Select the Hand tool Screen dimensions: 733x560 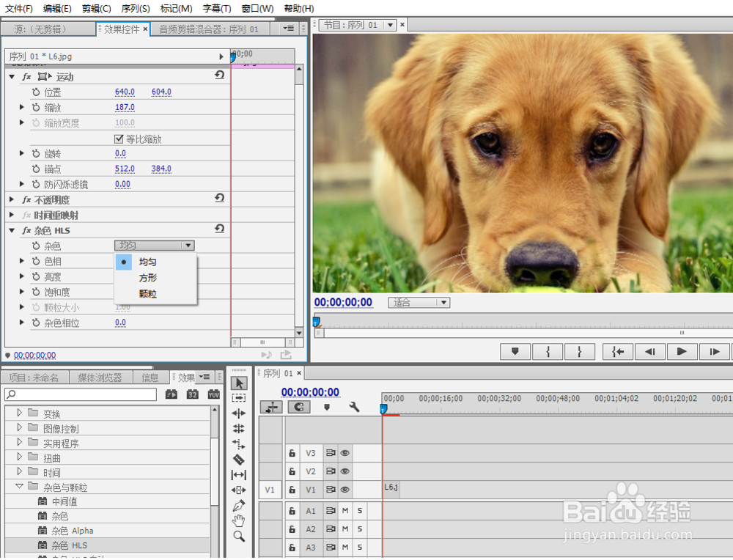tap(239, 520)
